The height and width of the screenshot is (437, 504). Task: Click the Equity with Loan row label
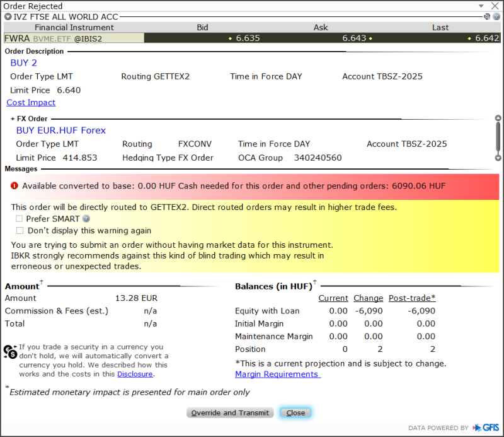[267, 311]
